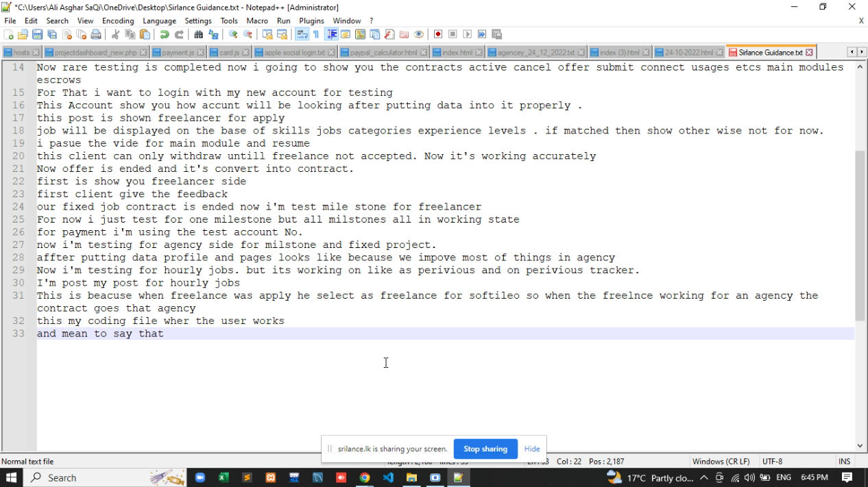Click the vertical scrollbar thumb

click(x=860, y=236)
